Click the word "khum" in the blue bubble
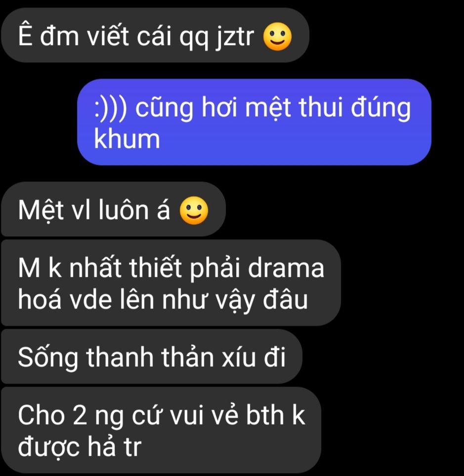The width and height of the screenshot is (464, 476). pyautogui.click(x=127, y=139)
